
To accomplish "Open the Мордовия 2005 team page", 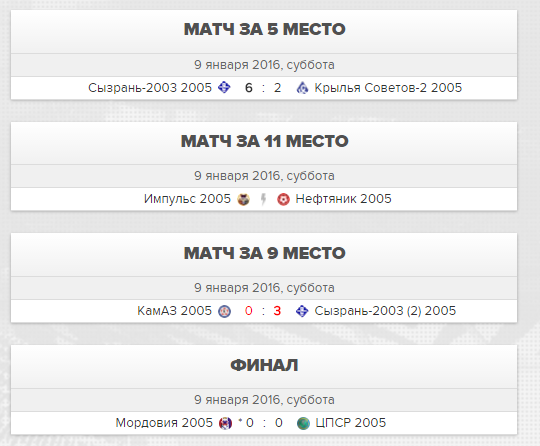I will coord(164,423).
